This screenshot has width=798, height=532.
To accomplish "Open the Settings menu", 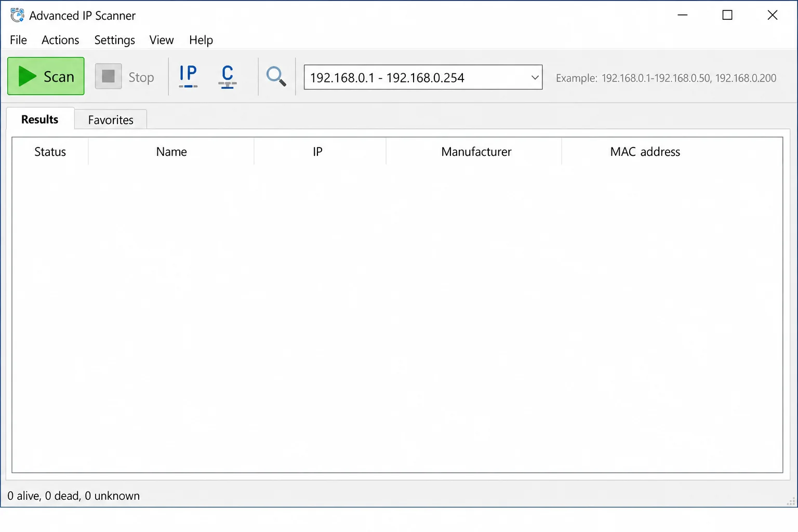I will (x=114, y=40).
